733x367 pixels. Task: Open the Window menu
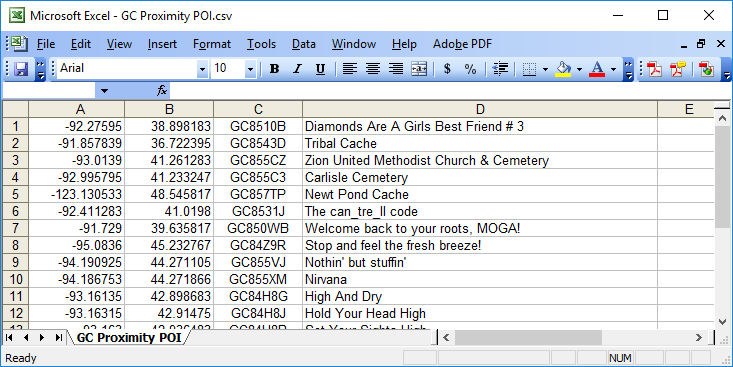click(354, 44)
